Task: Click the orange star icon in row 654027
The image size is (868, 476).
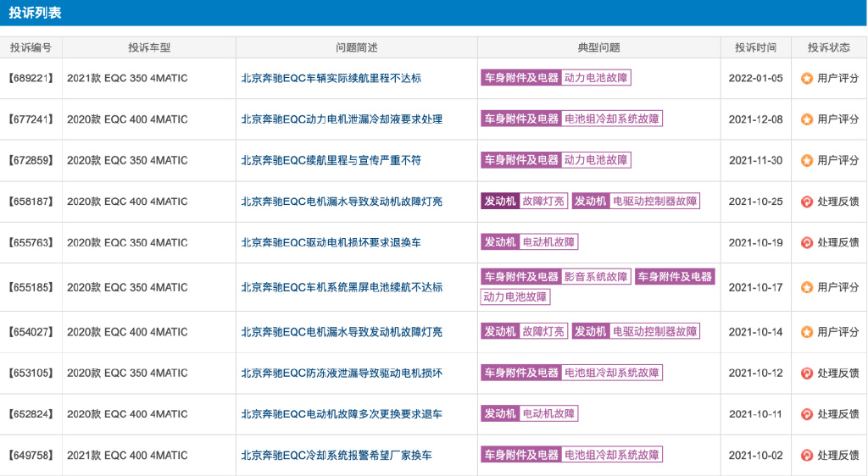Action: pos(807,332)
